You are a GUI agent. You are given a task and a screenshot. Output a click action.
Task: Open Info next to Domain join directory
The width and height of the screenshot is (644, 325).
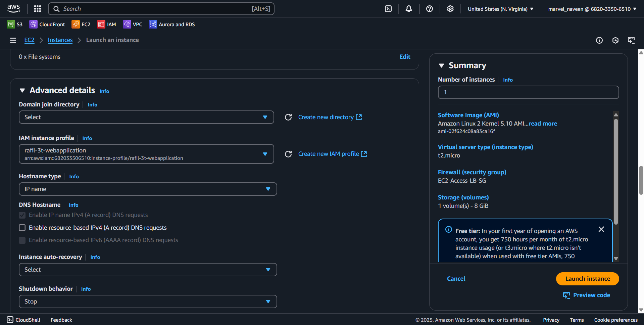pyautogui.click(x=93, y=105)
